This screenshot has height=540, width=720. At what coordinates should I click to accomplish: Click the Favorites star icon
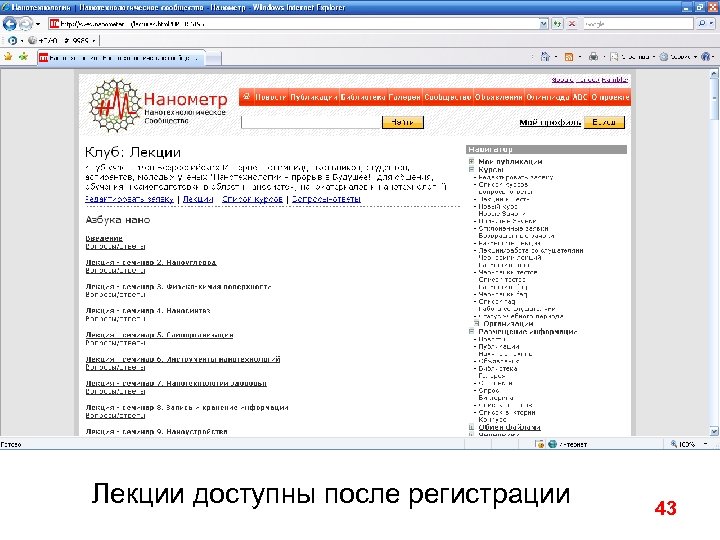(x=8, y=57)
